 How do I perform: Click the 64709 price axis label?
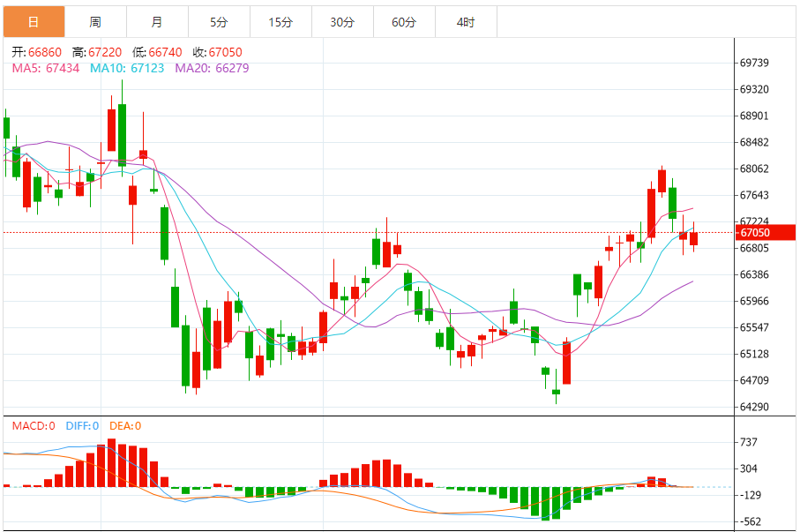pos(754,380)
